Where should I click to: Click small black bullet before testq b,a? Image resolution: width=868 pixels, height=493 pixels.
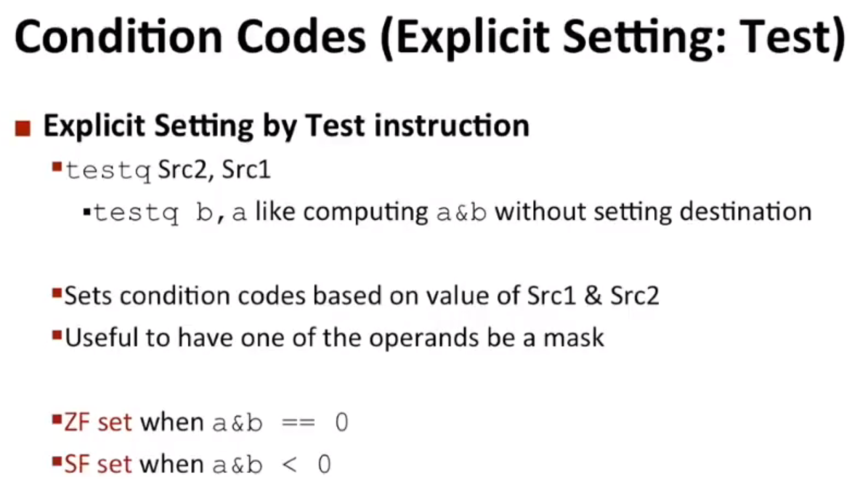[86, 211]
